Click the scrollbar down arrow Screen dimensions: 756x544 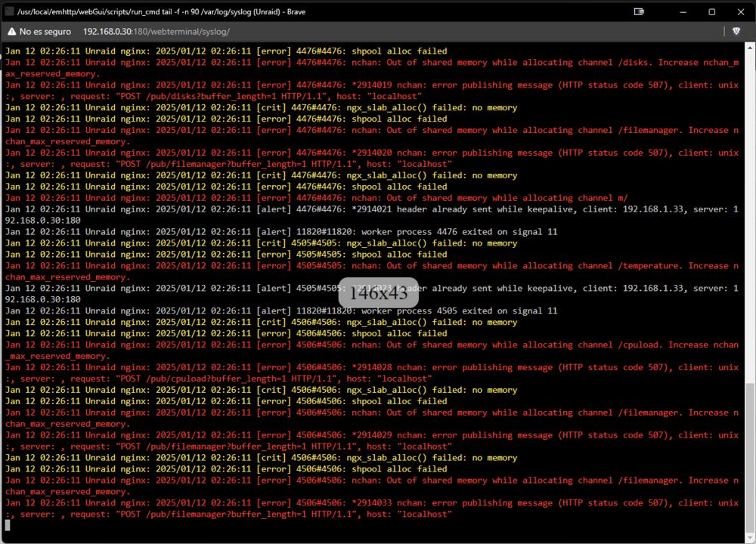pos(750,538)
